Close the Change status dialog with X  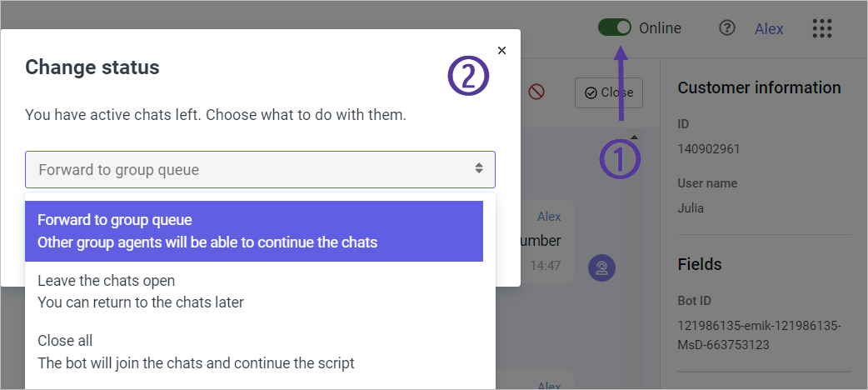(x=501, y=51)
